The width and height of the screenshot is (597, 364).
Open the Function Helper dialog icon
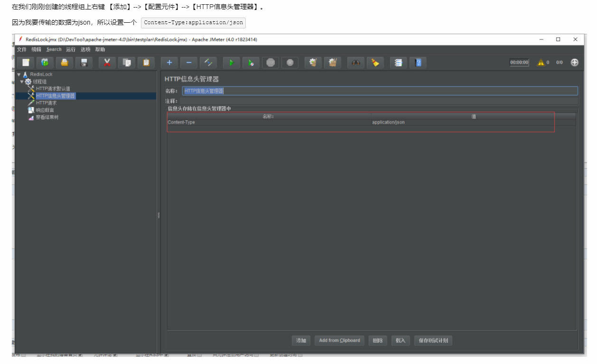coord(399,62)
